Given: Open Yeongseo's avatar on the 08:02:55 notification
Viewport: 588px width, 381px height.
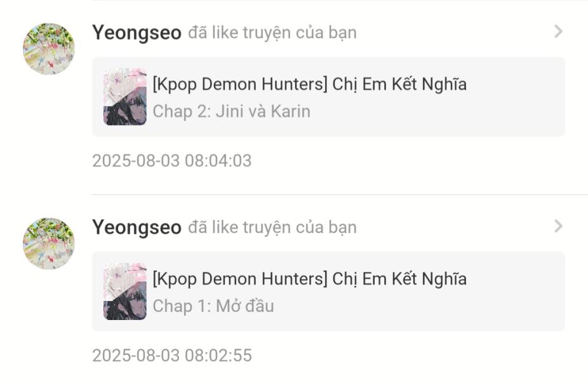Looking at the screenshot, I should [49, 243].
